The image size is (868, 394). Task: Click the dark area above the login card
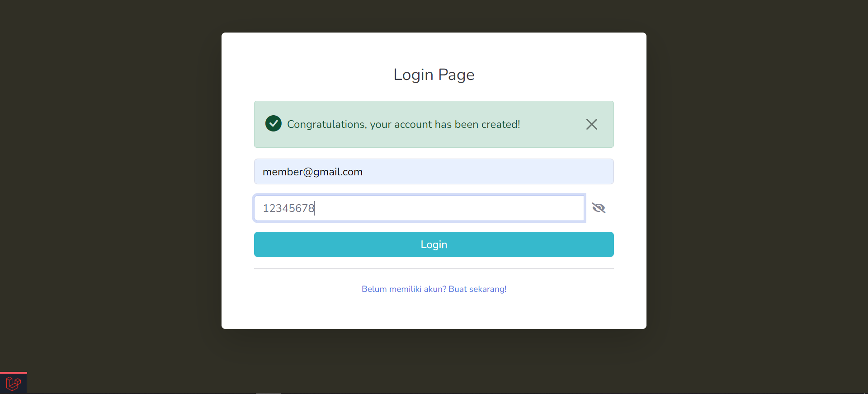click(x=434, y=16)
